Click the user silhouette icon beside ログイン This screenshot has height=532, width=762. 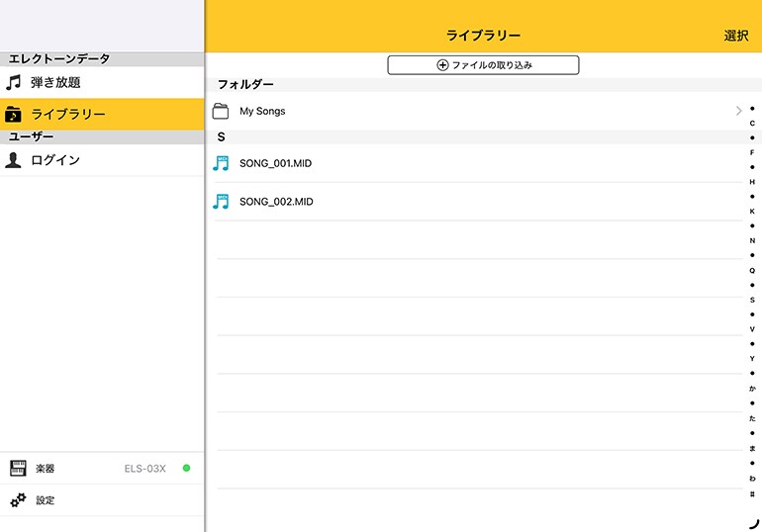13,160
